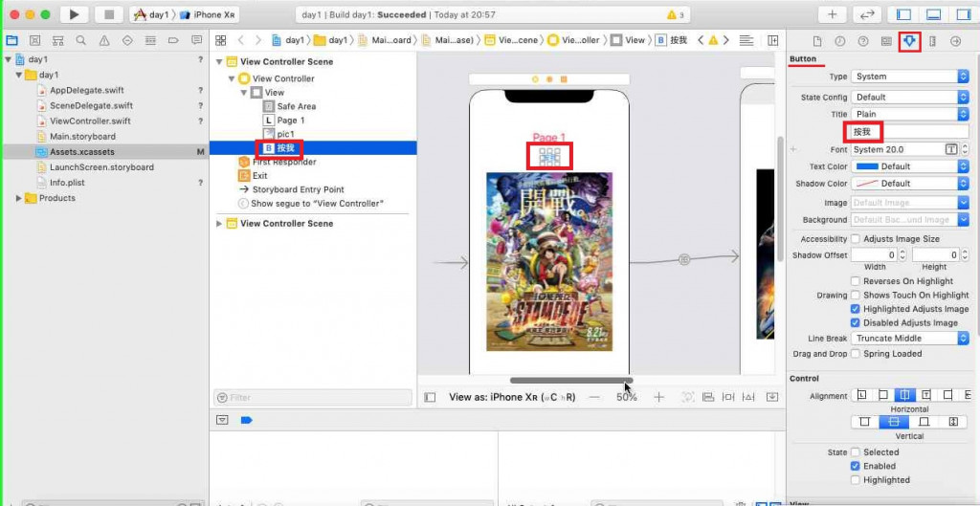Open the Shadow Color dropdown
Screen dimensions: 980x506
(963, 184)
